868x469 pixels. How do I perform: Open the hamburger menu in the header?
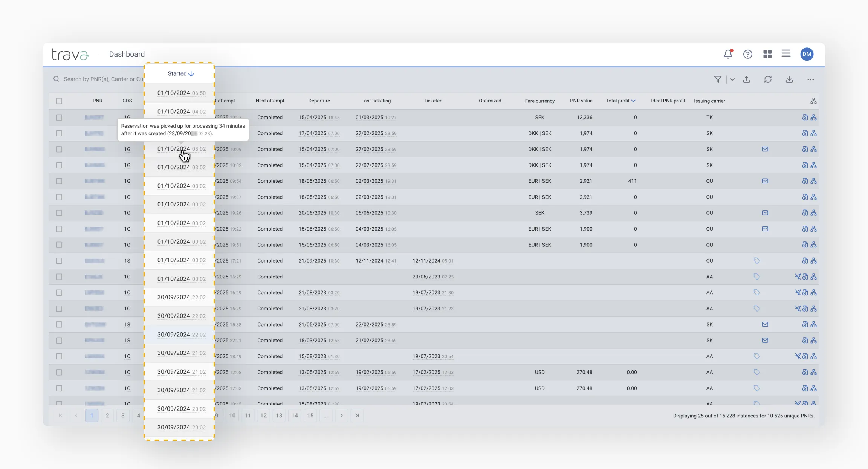(x=786, y=53)
